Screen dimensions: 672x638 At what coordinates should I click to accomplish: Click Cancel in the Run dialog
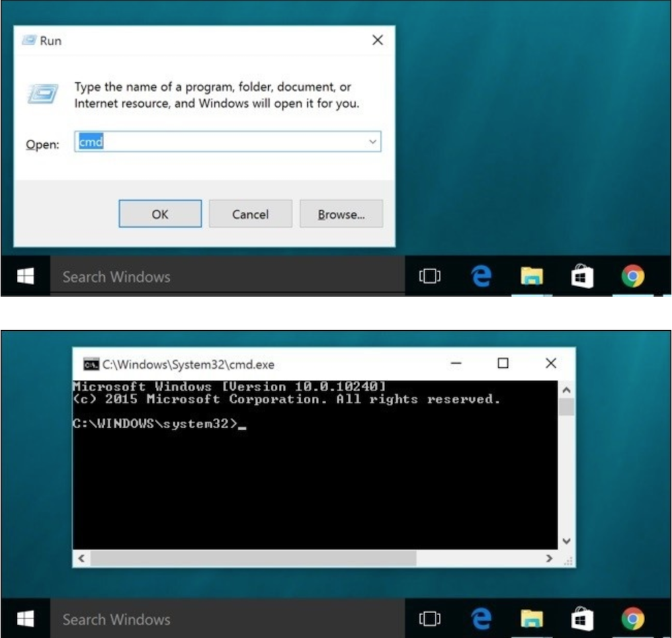click(251, 214)
